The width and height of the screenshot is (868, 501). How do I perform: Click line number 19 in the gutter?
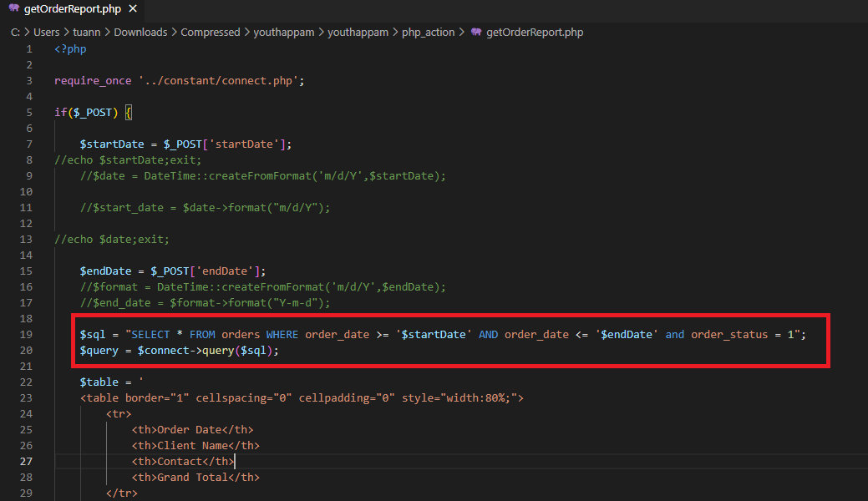[x=26, y=334]
